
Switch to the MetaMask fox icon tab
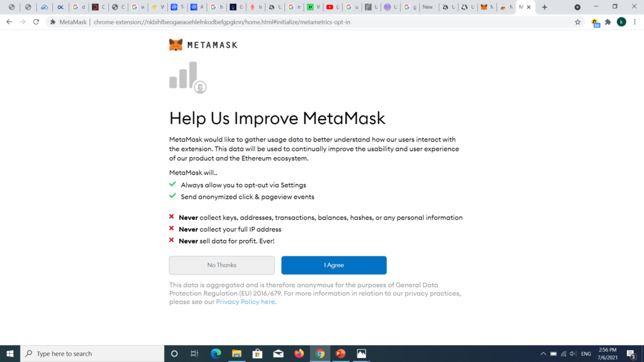(487, 7)
